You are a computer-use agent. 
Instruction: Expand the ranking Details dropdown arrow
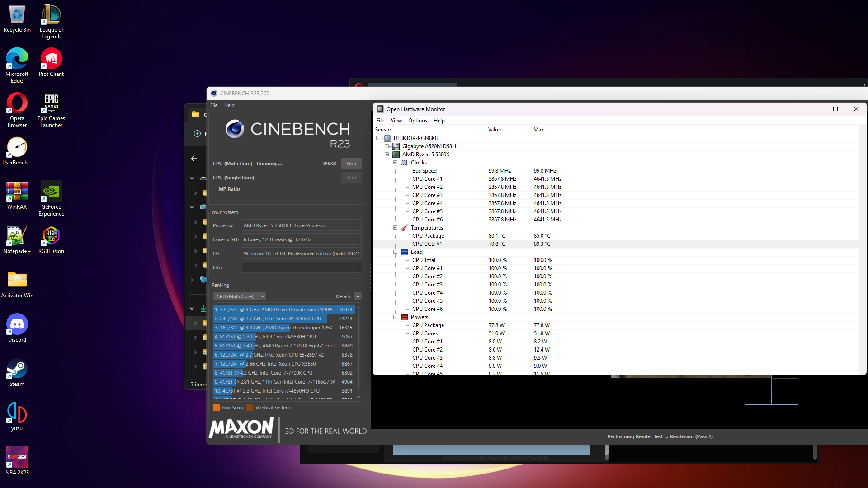coord(358,296)
